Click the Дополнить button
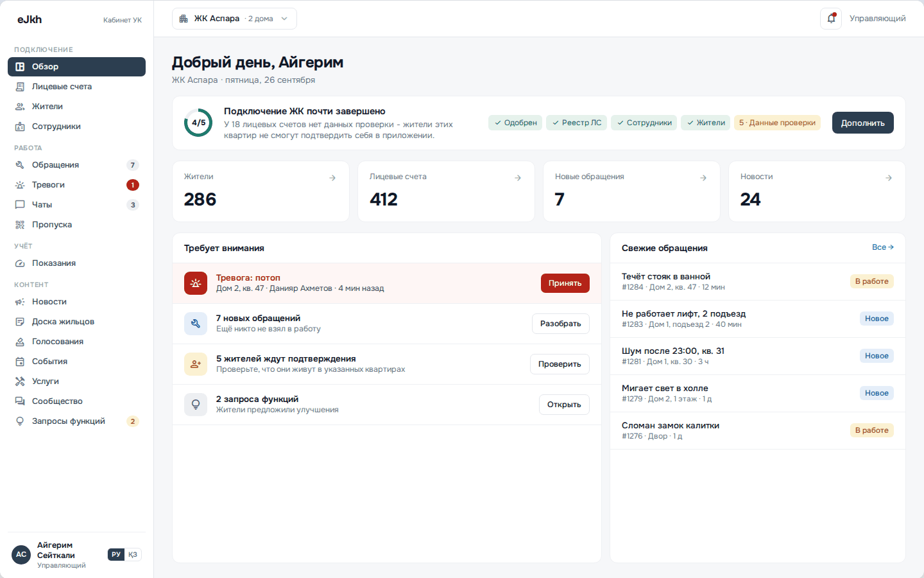The image size is (924, 578). click(862, 123)
